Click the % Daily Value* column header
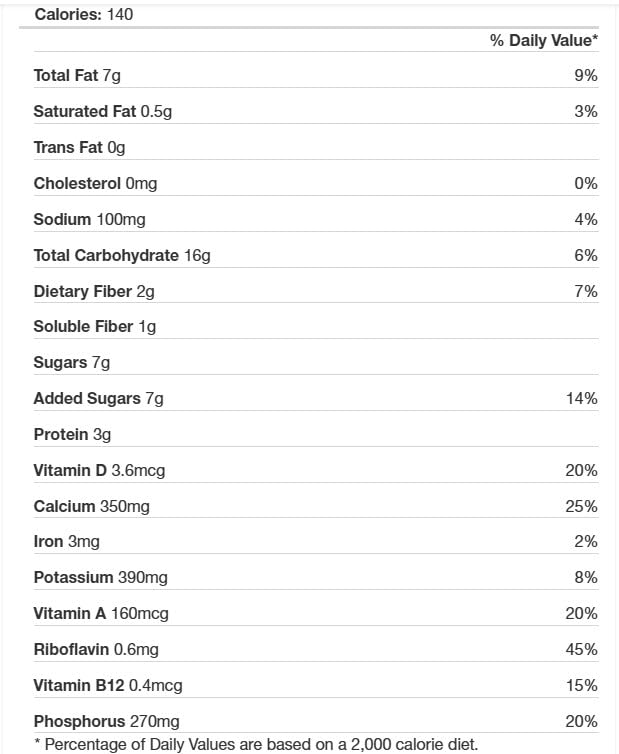The height and width of the screenshot is (754, 619). [543, 41]
